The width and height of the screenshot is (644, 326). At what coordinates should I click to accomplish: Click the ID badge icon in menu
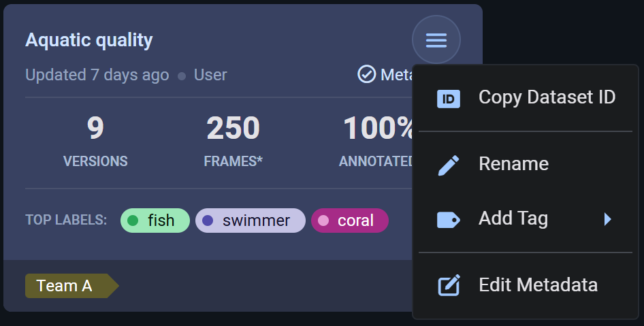pyautogui.click(x=448, y=99)
